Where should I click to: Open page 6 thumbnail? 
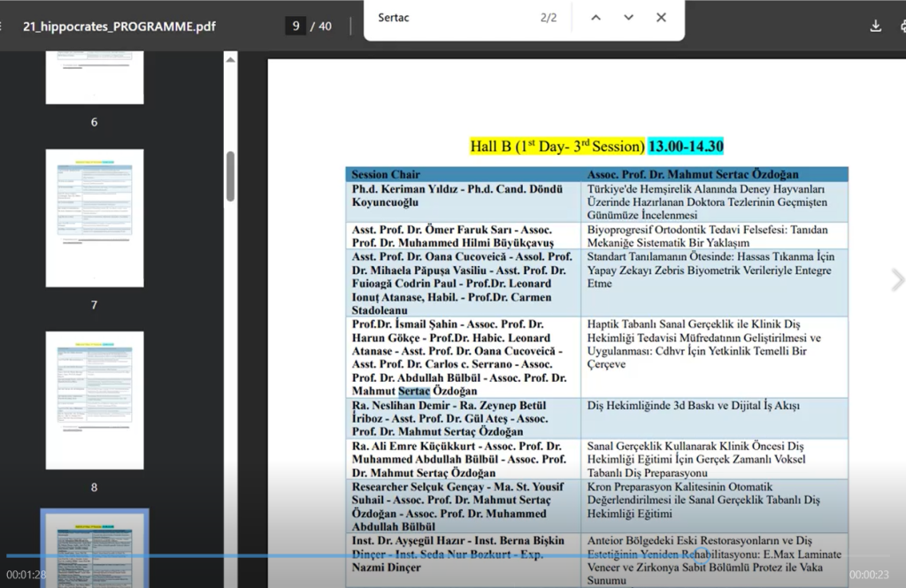pos(94,78)
